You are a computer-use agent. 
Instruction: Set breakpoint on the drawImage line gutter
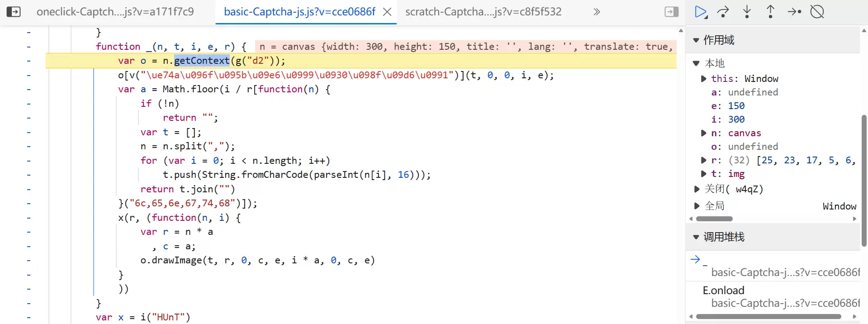pos(28,261)
